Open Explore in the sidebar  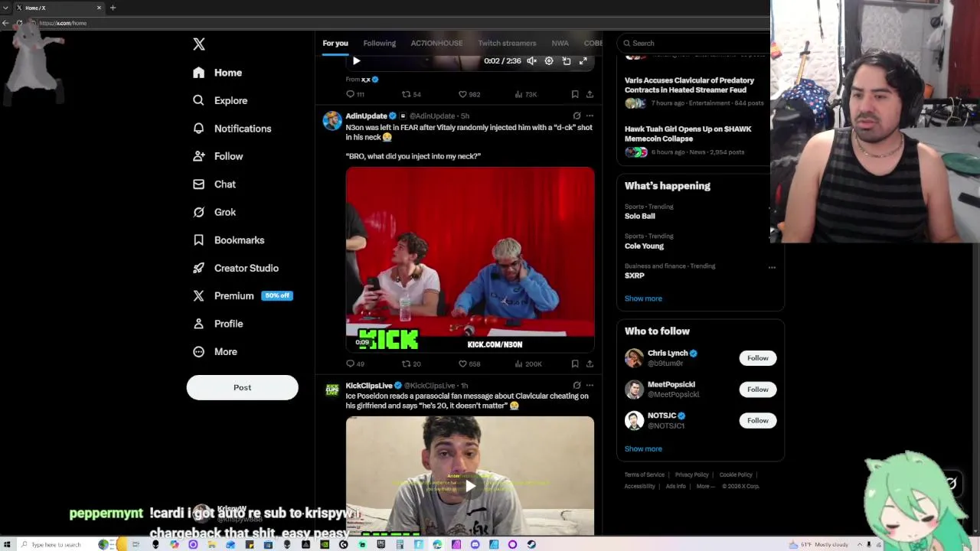point(220,100)
